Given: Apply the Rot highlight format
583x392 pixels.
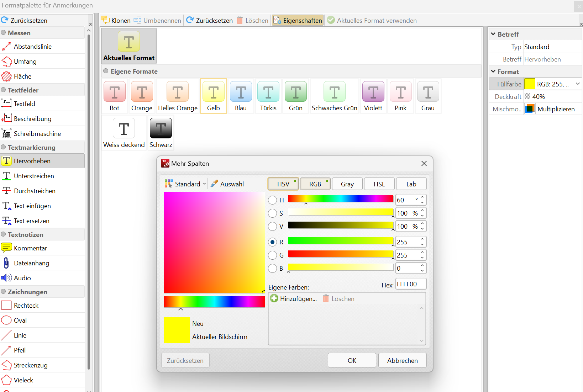Looking at the screenshot, I should click(115, 96).
